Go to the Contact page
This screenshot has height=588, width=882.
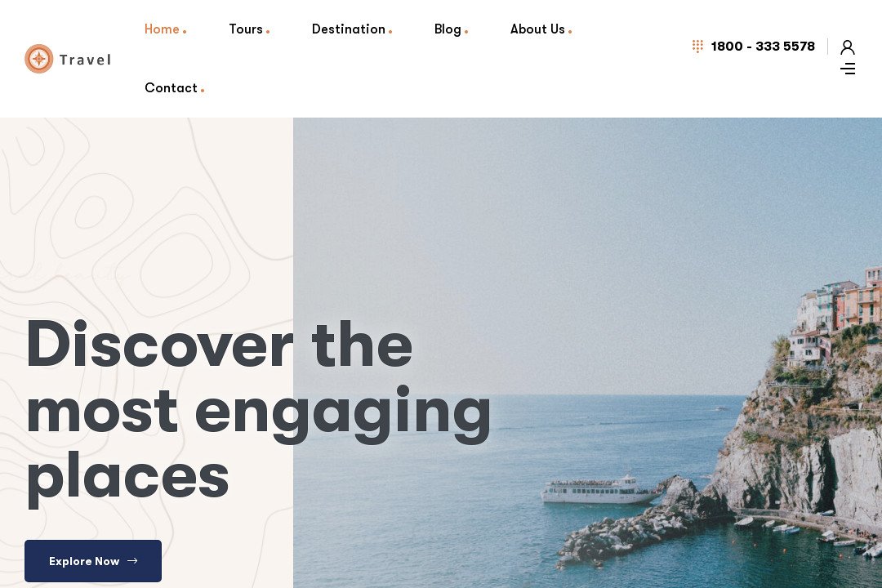tap(171, 88)
